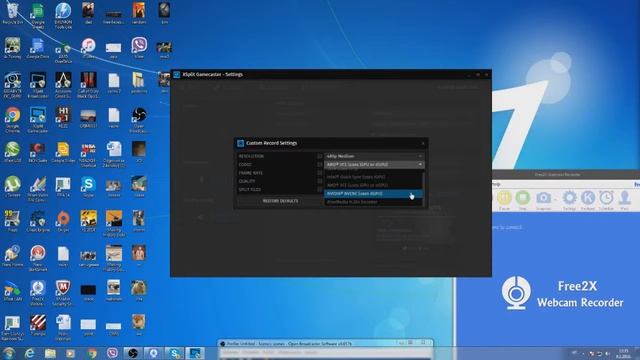This screenshot has height=360, width=640.
Task: Launch Fraps from the desktop
Action: [x=13, y=222]
